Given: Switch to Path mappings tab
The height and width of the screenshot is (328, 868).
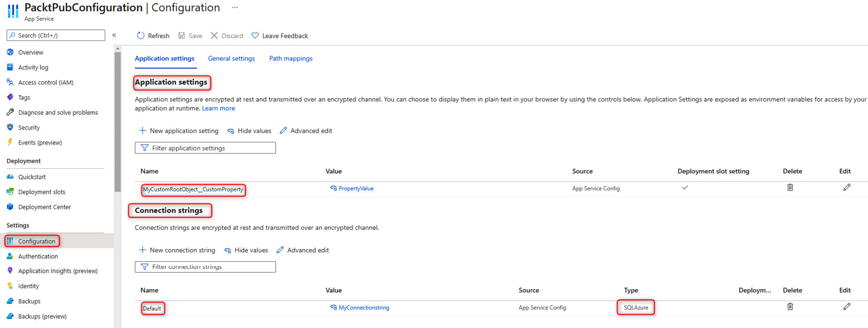Looking at the screenshot, I should (x=291, y=58).
